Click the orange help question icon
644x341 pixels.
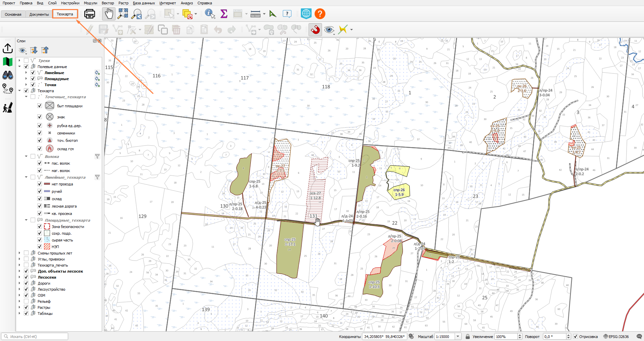click(320, 14)
